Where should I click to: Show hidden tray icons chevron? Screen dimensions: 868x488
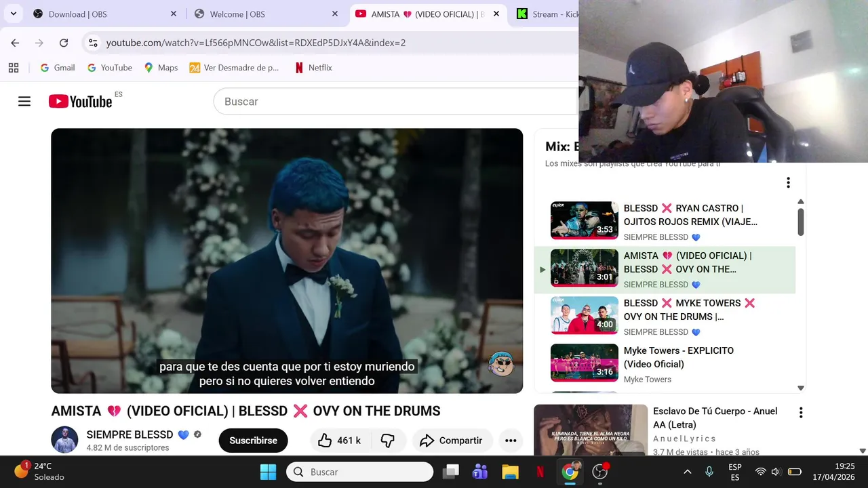pyautogui.click(x=687, y=472)
